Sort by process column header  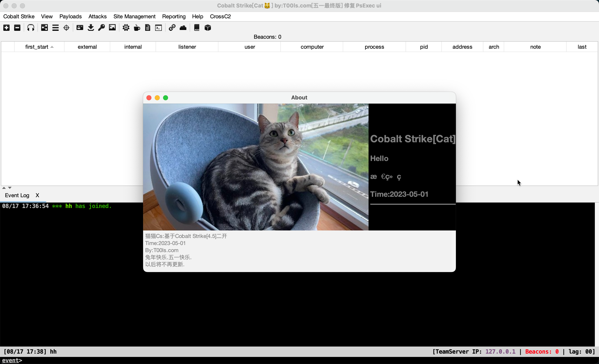tap(374, 47)
